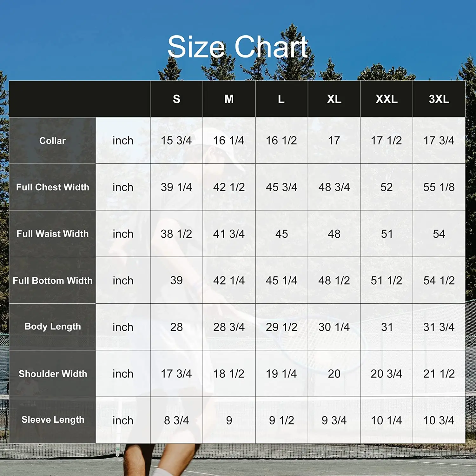The image size is (476, 476).
Task: Click body length value 28 3/4
Action: tap(229, 327)
